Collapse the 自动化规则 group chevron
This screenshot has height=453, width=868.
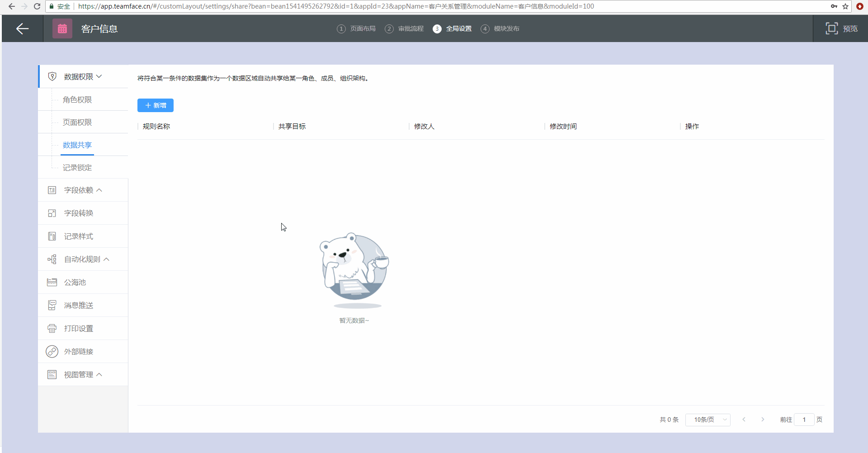pyautogui.click(x=107, y=259)
